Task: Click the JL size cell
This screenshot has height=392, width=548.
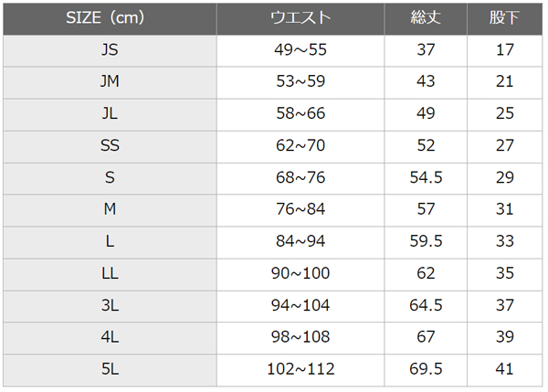Action: tap(110, 115)
